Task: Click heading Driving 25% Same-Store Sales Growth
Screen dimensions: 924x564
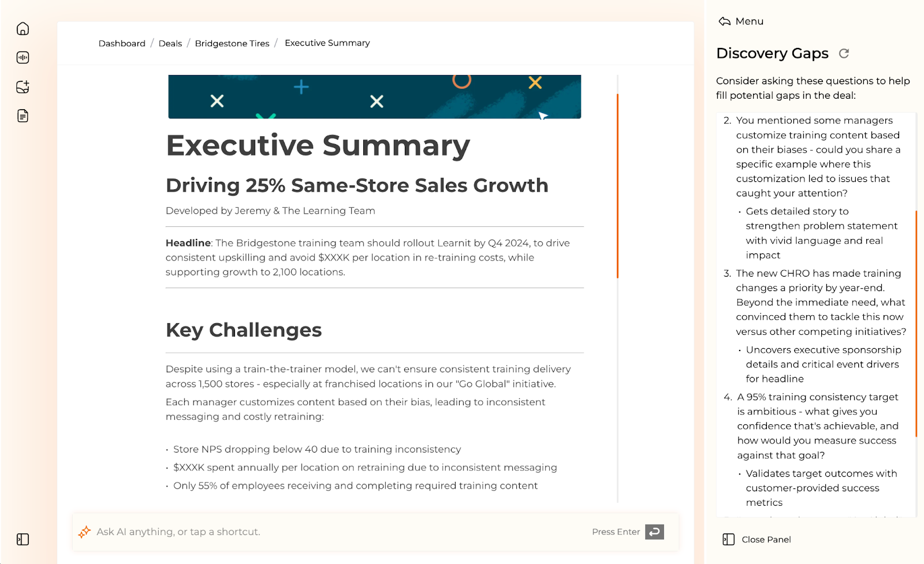Action: (357, 185)
